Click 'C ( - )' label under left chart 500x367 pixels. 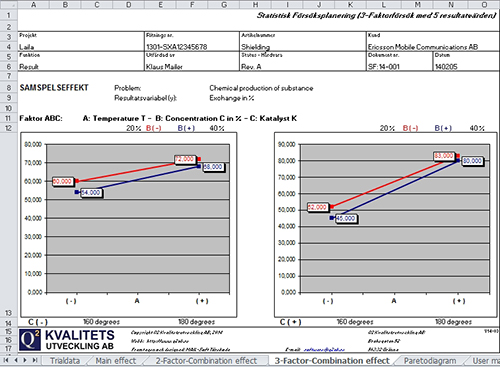(x=38, y=322)
